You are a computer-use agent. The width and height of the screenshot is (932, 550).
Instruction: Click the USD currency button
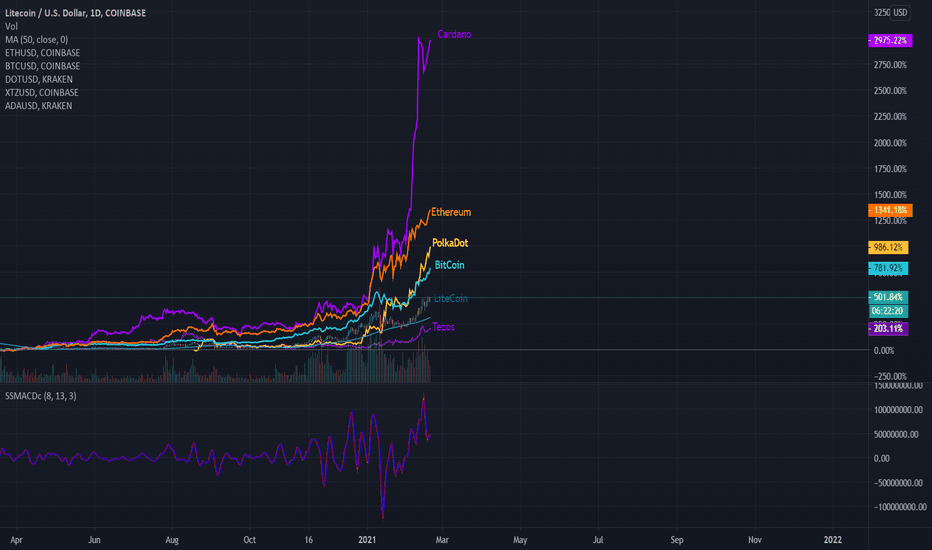pos(900,12)
